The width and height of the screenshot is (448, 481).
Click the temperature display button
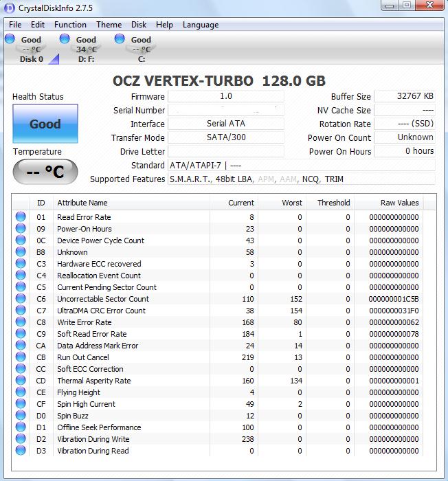(x=45, y=172)
